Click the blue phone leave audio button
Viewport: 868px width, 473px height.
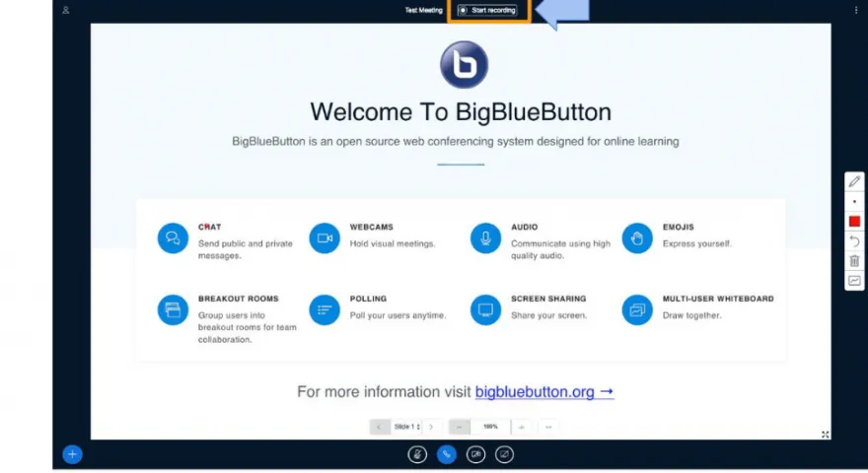(x=446, y=454)
